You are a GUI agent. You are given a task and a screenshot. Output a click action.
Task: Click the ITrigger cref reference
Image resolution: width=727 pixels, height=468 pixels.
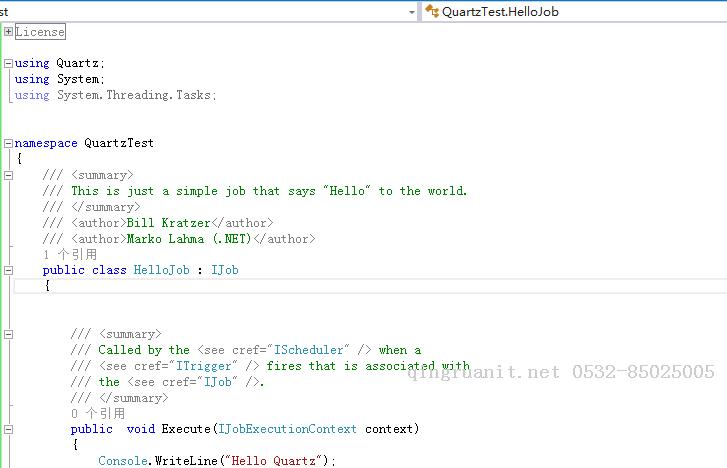(x=204, y=366)
